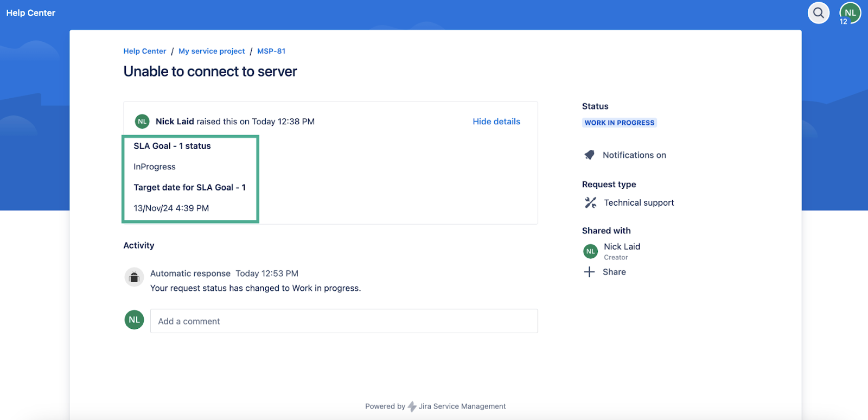Click the notifications bell icon

pos(590,155)
